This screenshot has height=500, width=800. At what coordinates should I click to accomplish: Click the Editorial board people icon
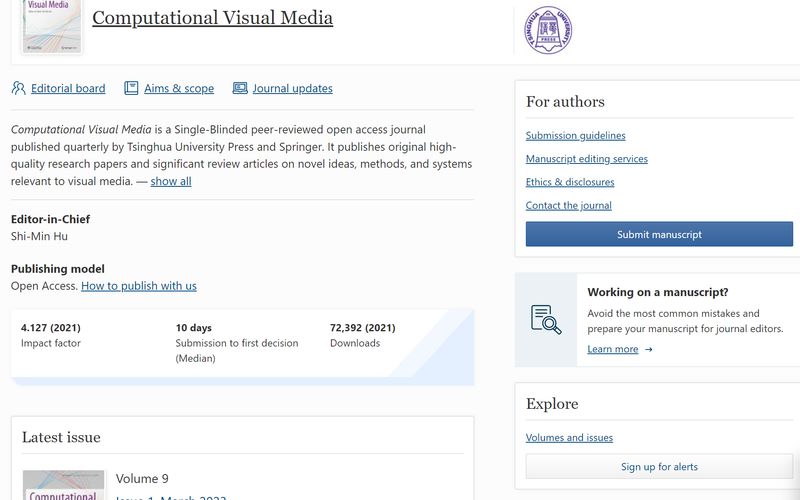point(18,88)
